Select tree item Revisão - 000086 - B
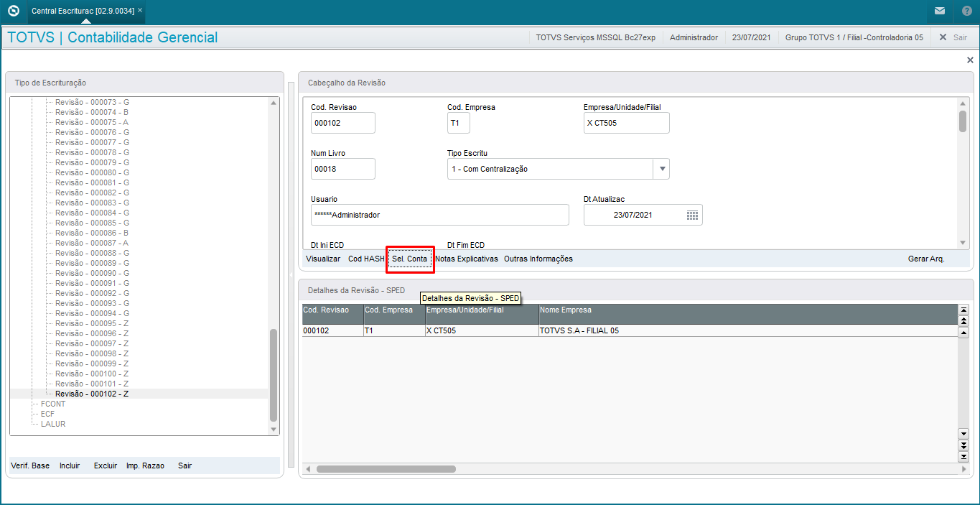 [x=92, y=233]
